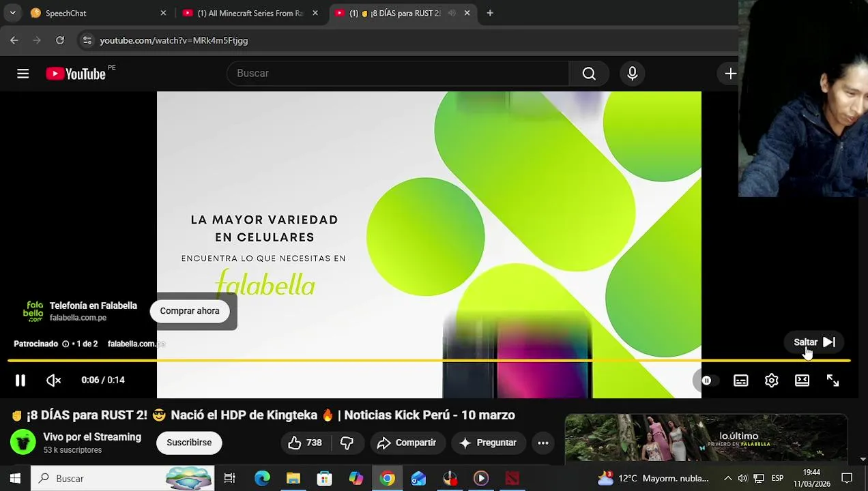
Task: Go to the YouTube home logo
Action: click(76, 74)
